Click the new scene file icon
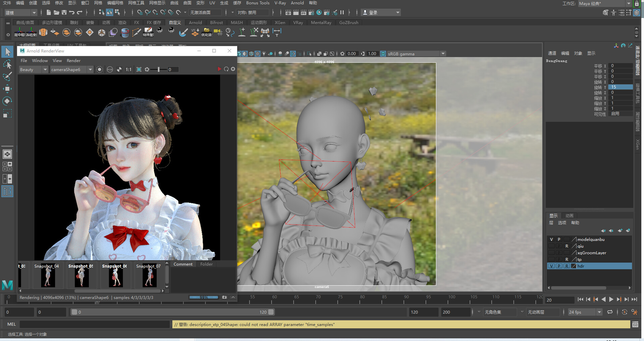 [49, 12]
